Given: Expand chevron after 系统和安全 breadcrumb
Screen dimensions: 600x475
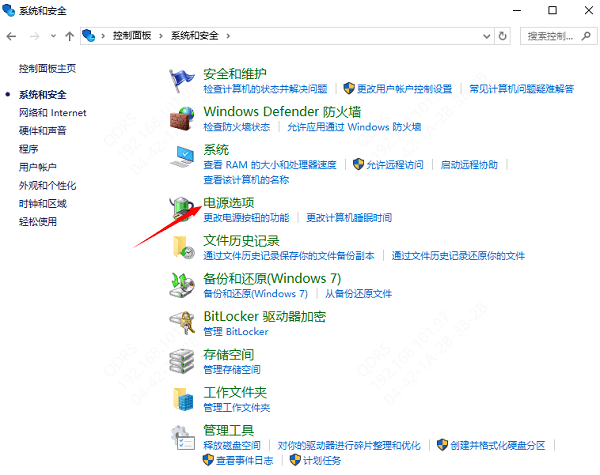Looking at the screenshot, I should tap(228, 36).
